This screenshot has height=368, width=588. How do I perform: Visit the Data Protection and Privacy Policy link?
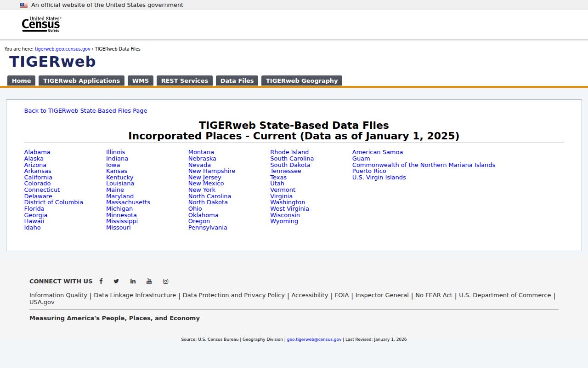click(x=234, y=295)
